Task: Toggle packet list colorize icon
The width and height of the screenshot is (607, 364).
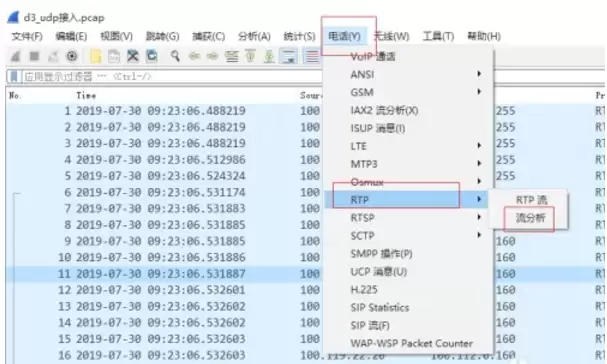Action: (311, 57)
